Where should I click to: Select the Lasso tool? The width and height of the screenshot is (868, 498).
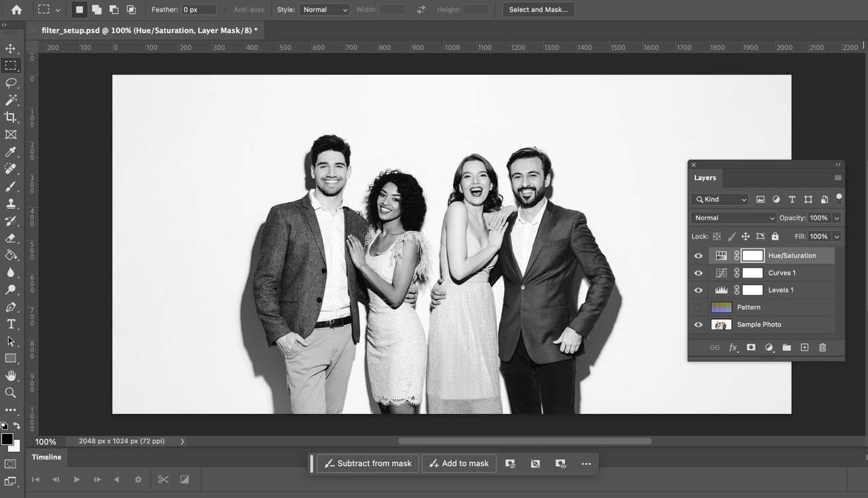pyautogui.click(x=11, y=83)
